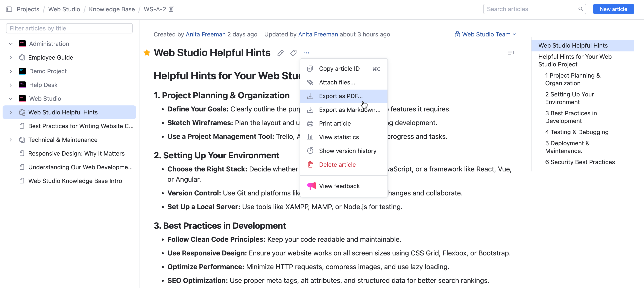The image size is (644, 288).
Task: Toggle the sidebar panel with the top-left icon
Action: coord(10,9)
